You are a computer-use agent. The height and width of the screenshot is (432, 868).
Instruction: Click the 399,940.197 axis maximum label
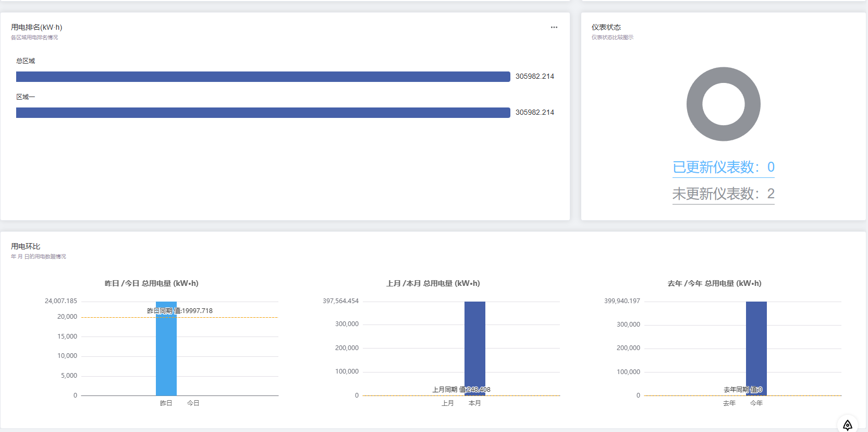622,301
